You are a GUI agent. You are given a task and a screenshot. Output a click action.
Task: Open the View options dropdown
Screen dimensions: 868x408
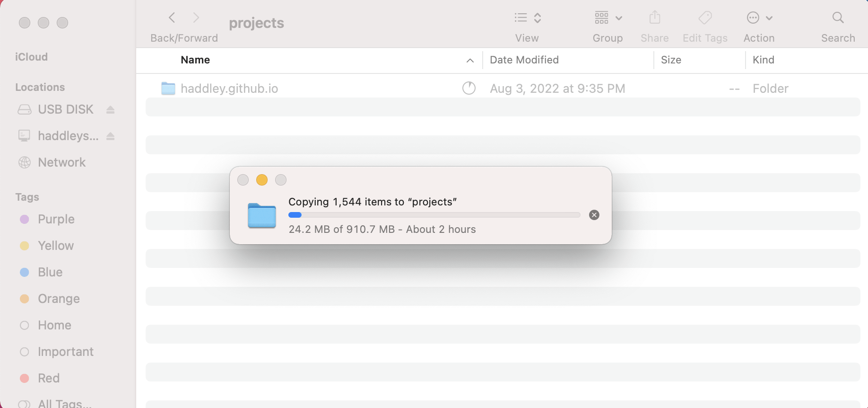coord(528,18)
